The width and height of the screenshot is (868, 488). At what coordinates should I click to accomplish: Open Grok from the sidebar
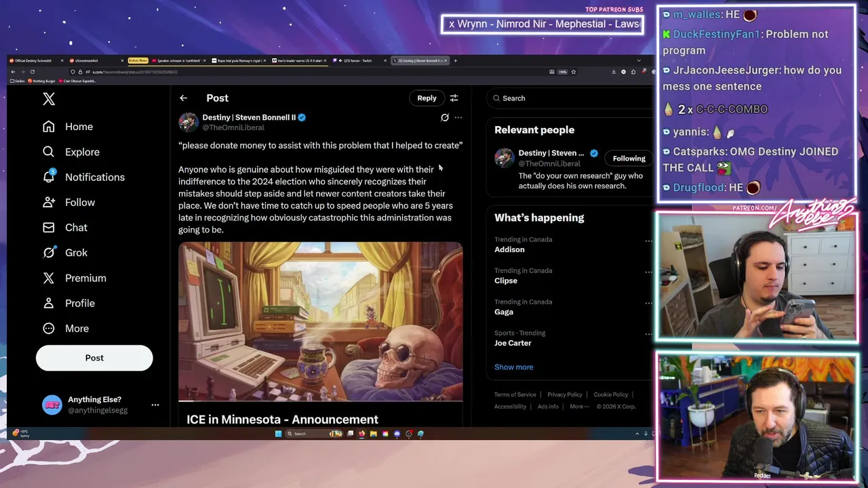coord(65,252)
